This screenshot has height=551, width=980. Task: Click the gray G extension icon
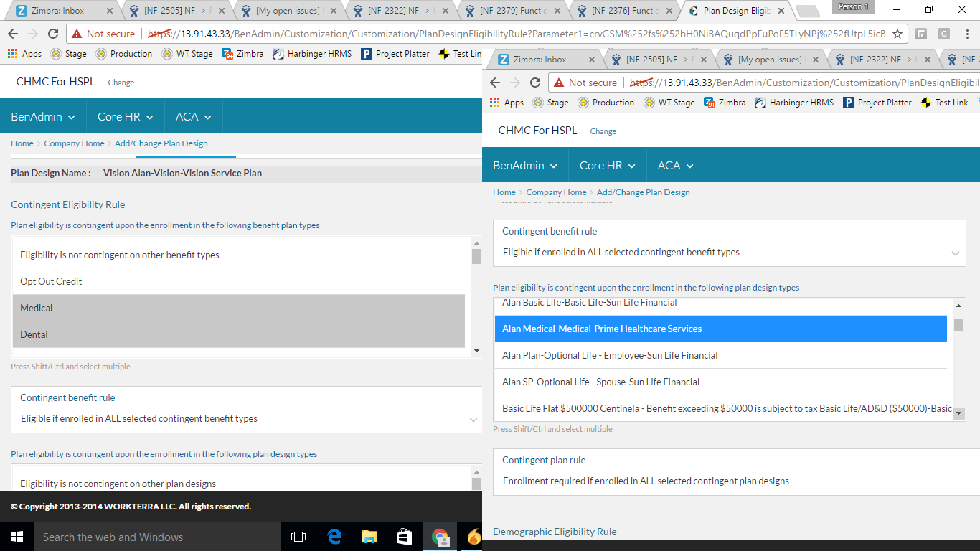943,34
